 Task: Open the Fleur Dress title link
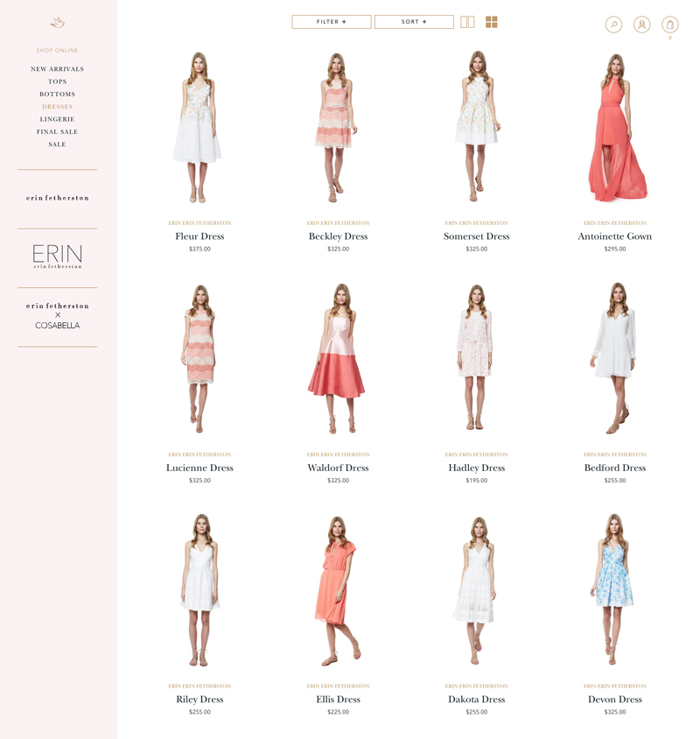[199, 236]
